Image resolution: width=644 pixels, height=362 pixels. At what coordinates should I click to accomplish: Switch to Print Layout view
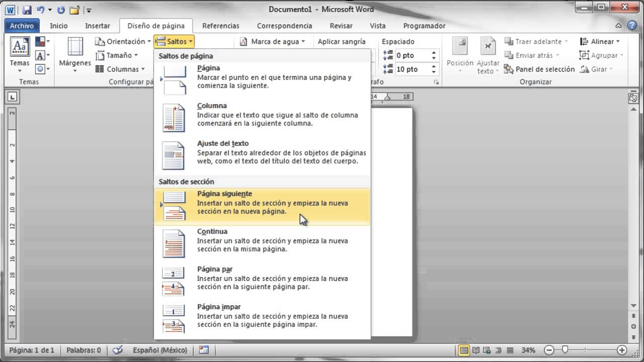(x=464, y=350)
